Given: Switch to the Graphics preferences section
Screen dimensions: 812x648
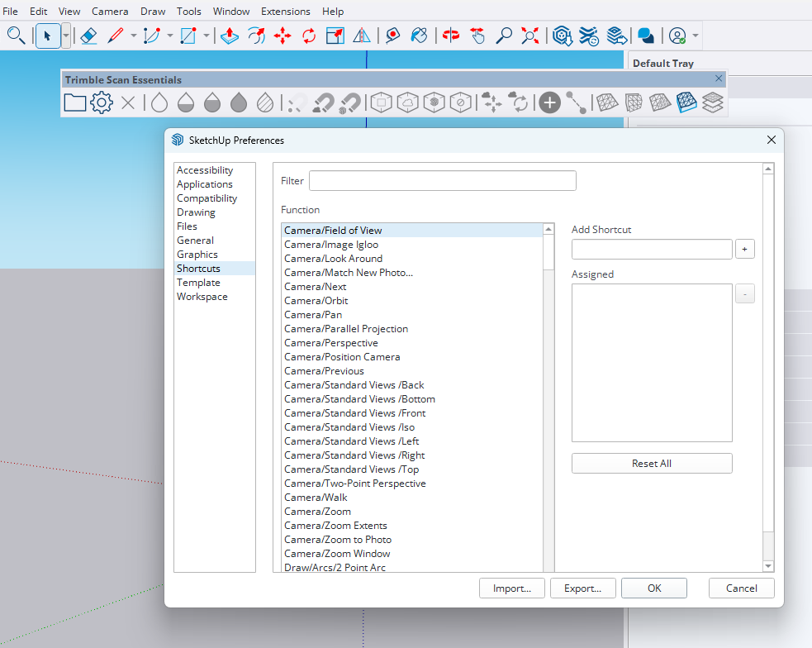Looking at the screenshot, I should 197,254.
